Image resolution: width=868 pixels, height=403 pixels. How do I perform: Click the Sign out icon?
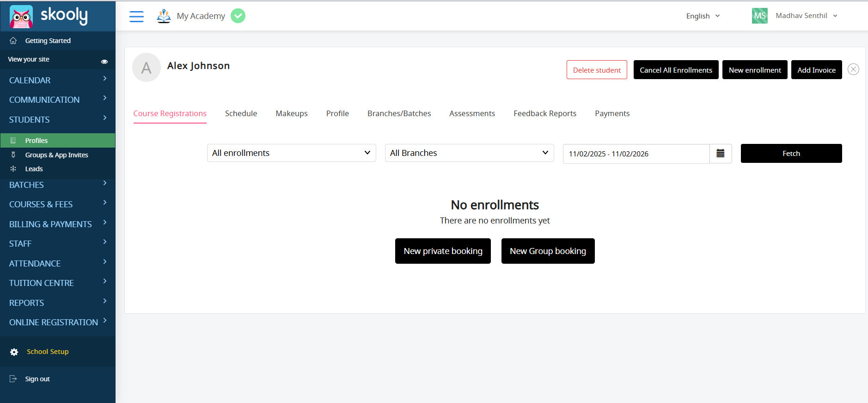point(13,379)
